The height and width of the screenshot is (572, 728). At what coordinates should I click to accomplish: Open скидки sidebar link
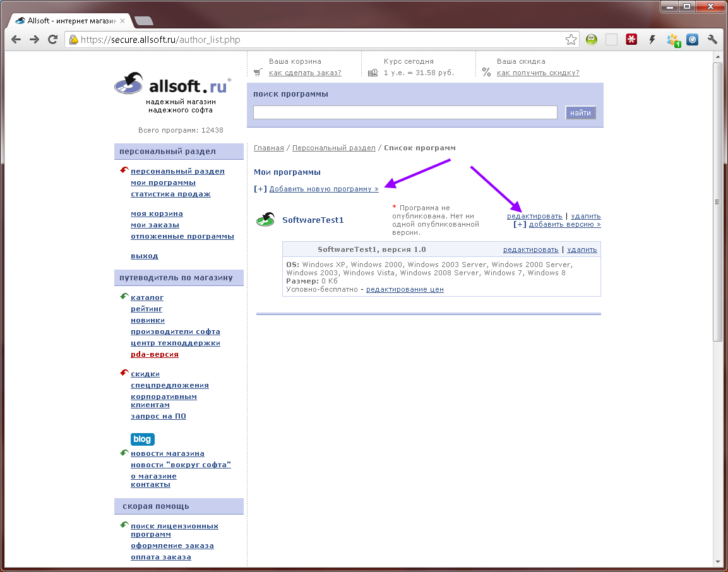pos(145,374)
